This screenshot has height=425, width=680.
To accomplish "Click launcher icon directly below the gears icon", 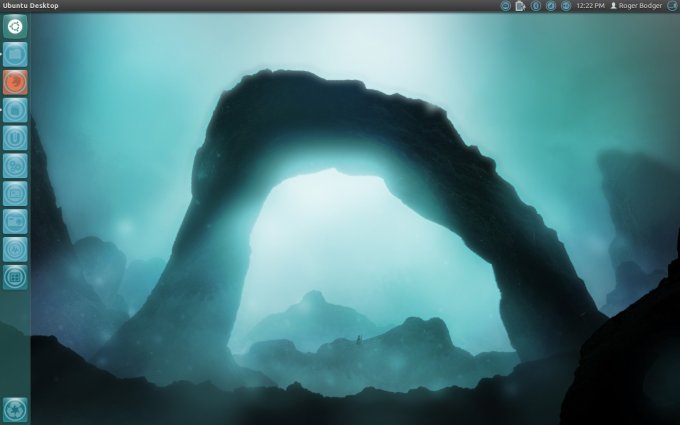I will click(15, 193).
